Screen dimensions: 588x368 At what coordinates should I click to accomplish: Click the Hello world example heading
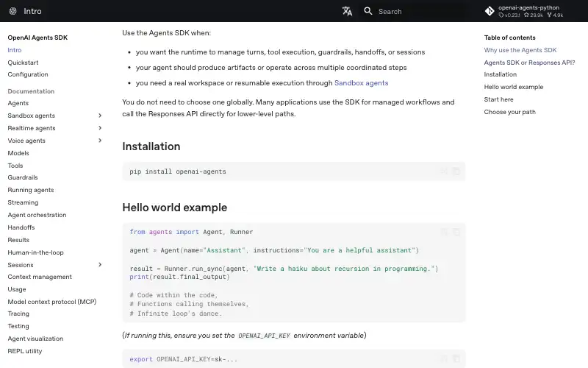pyautogui.click(x=174, y=208)
